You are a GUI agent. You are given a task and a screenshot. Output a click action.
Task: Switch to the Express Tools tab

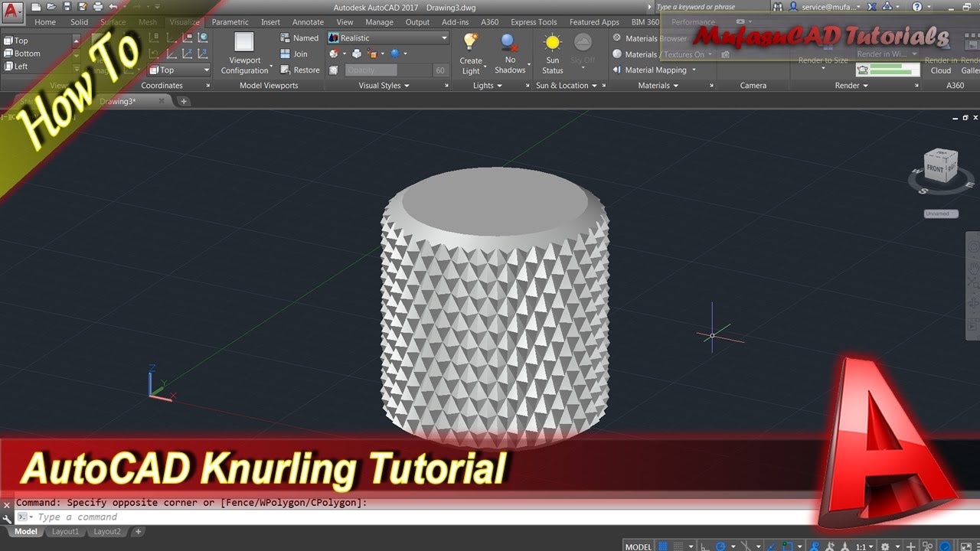pos(534,22)
